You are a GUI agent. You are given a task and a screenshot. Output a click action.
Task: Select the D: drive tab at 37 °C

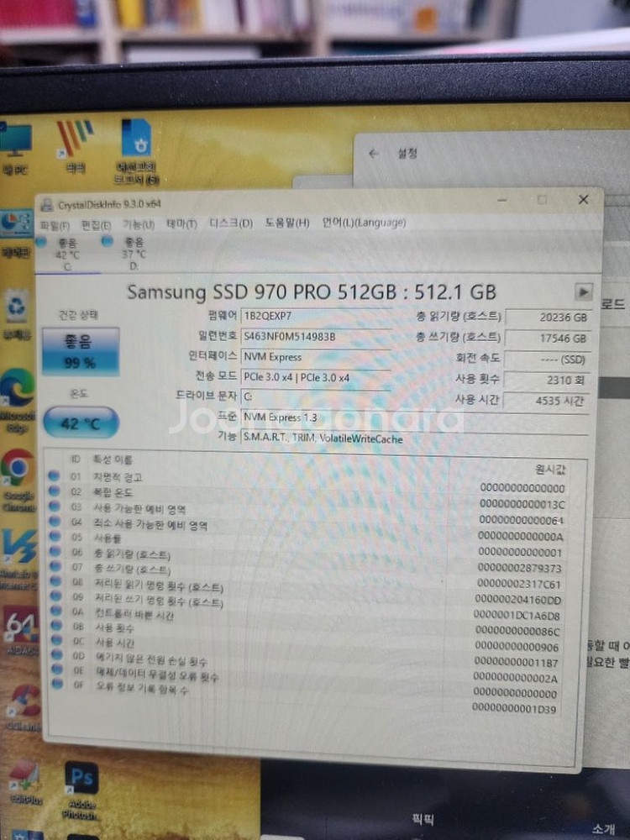click(134, 254)
